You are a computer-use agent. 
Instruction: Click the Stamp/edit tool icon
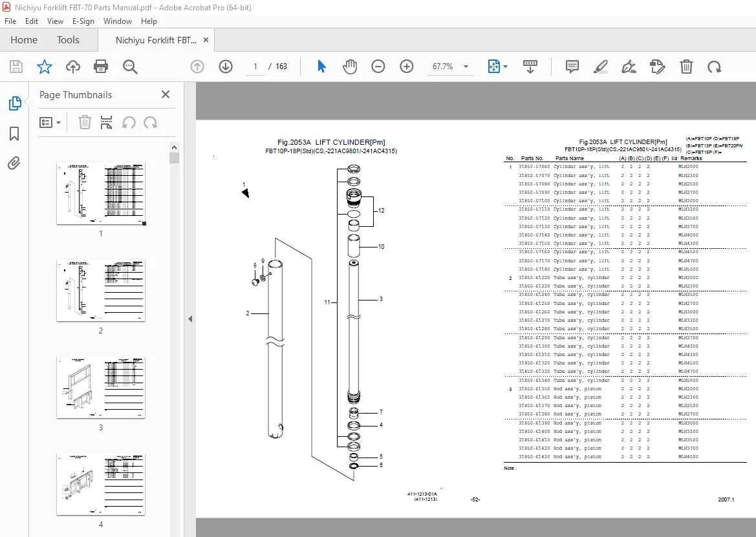pos(657,67)
